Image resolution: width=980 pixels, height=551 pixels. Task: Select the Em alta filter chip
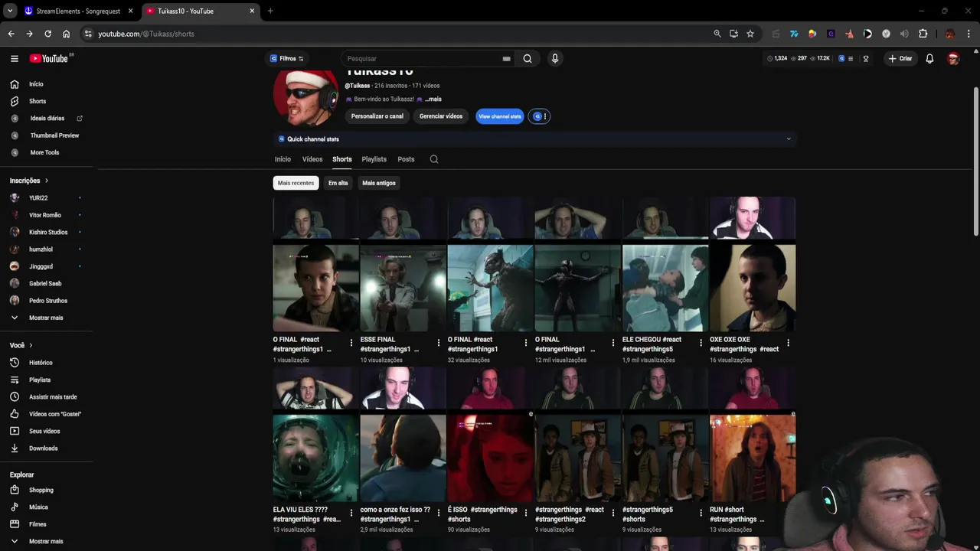point(338,183)
